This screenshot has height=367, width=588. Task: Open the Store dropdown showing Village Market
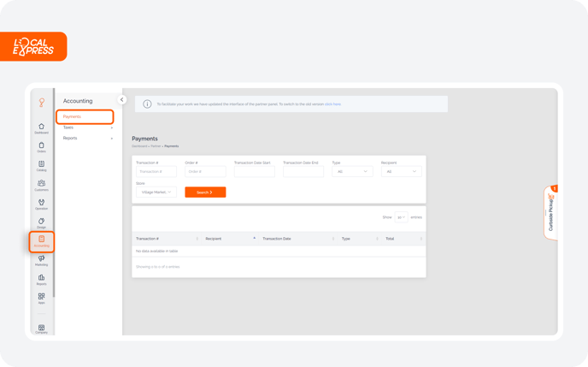click(x=156, y=192)
